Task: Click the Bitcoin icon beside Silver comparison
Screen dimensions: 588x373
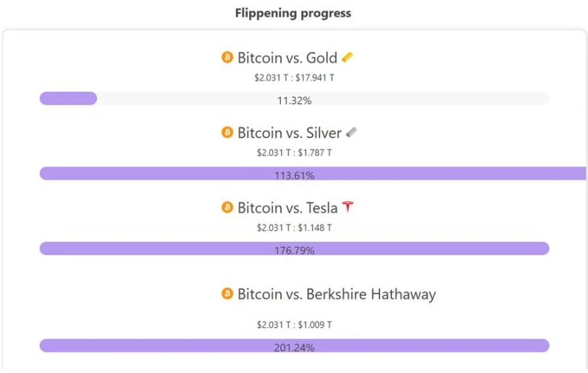Action: point(227,133)
